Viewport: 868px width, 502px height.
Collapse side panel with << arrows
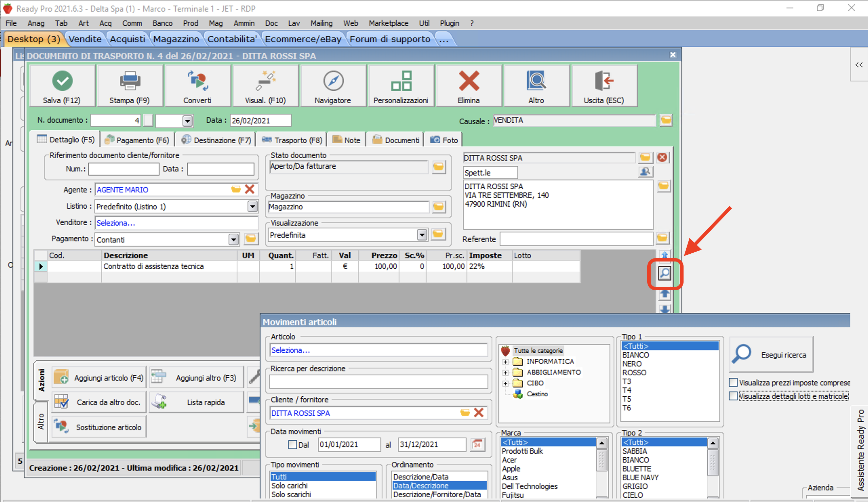tap(859, 65)
